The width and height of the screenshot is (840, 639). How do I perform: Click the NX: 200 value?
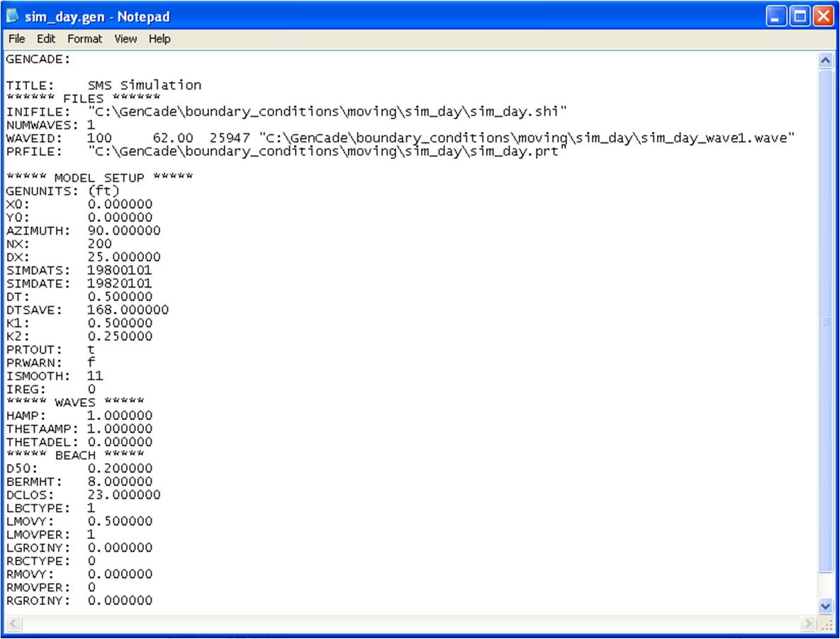click(x=100, y=244)
